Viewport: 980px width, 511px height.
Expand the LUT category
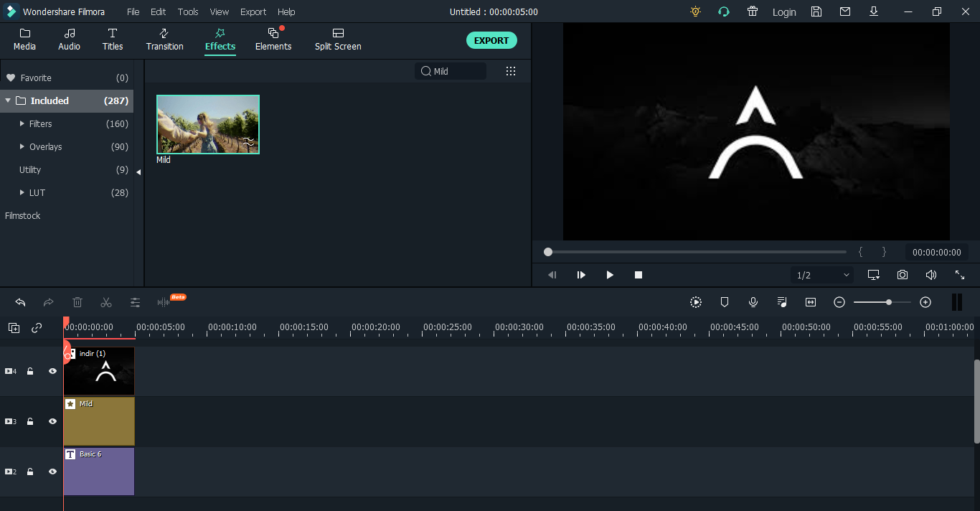[22, 192]
